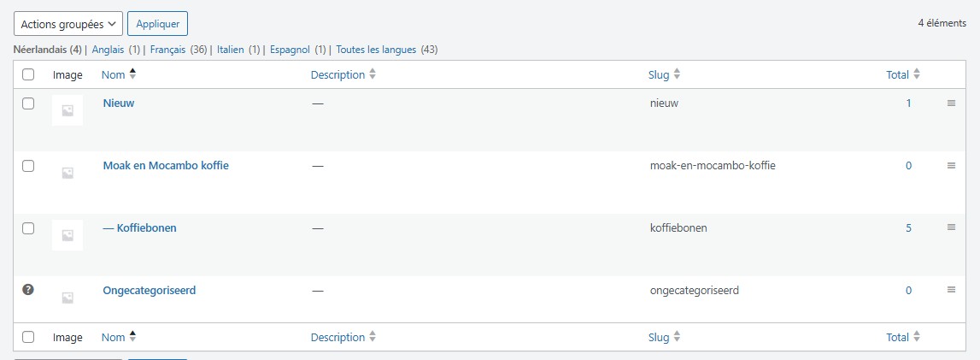Click drag handle icon for Moak en Mocambo koffie
The image size is (980, 360).
(x=951, y=166)
